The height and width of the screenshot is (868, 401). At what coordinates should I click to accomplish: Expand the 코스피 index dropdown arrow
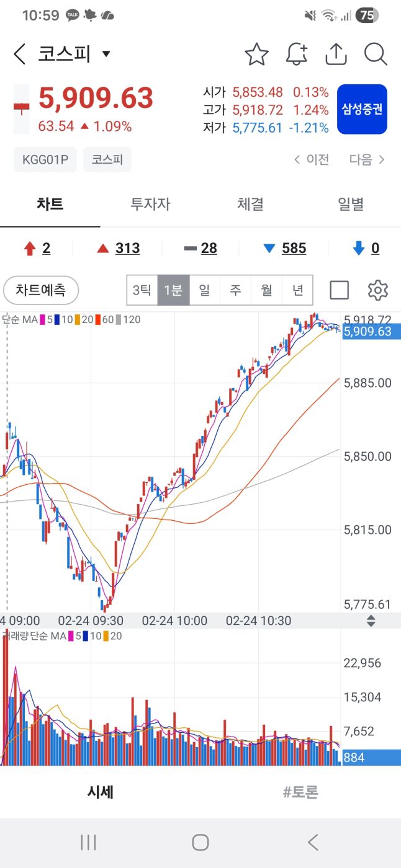pyautogui.click(x=106, y=54)
